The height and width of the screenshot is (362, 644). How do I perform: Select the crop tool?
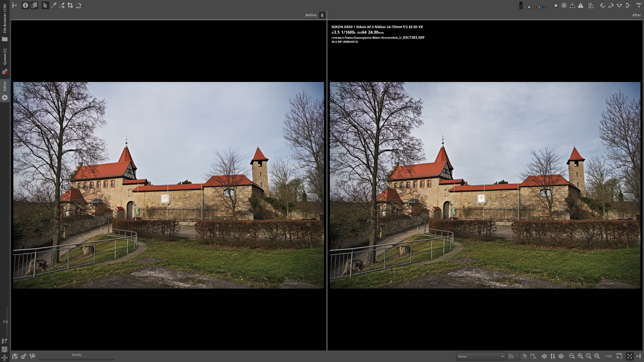pyautogui.click(x=70, y=5)
